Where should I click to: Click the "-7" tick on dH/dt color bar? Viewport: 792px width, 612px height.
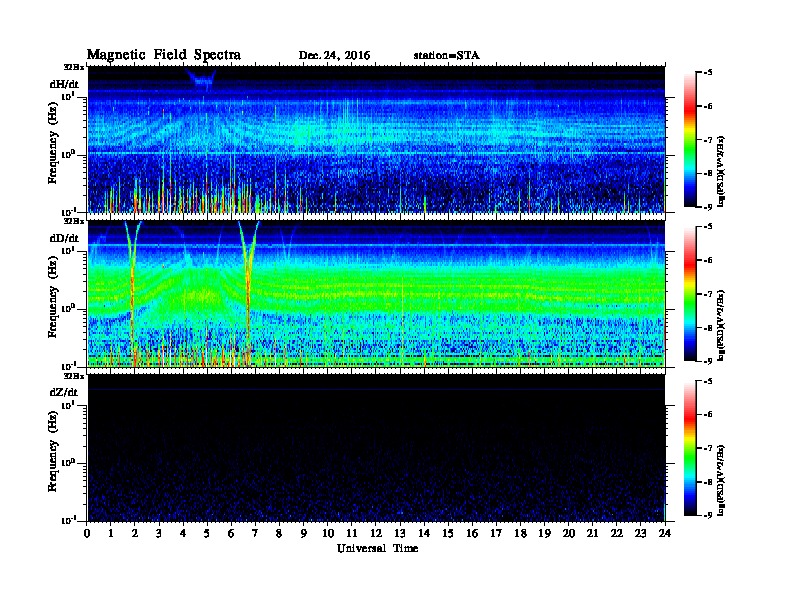(707, 139)
